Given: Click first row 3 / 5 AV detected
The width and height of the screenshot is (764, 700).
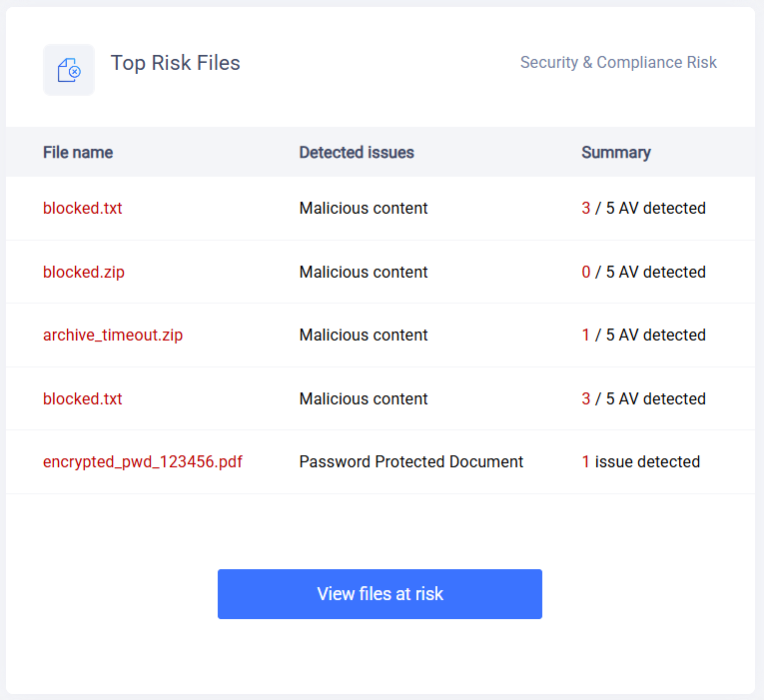Looking at the screenshot, I should click(643, 208).
